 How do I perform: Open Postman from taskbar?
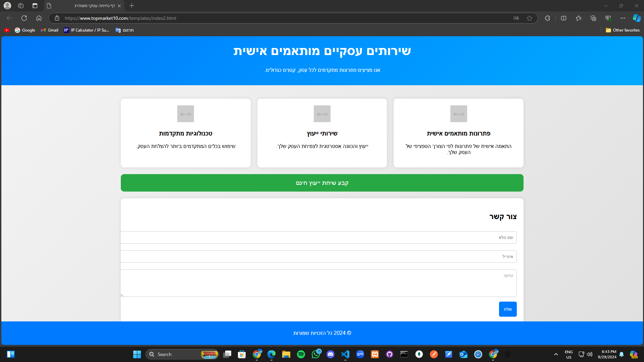tap(434, 354)
